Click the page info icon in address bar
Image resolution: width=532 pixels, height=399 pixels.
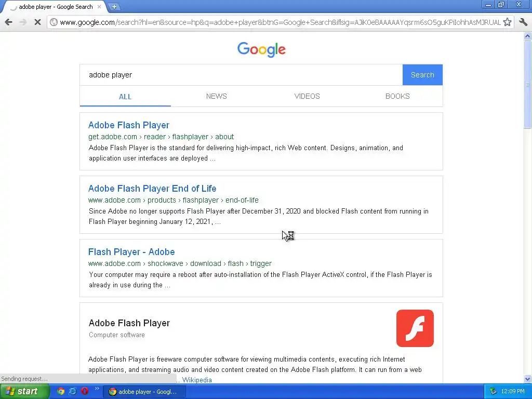[54, 22]
